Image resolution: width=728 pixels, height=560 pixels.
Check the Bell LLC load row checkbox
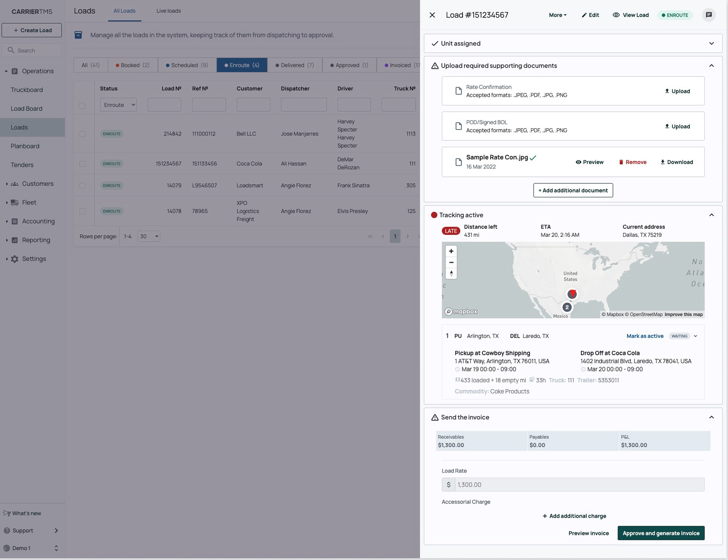point(82,134)
